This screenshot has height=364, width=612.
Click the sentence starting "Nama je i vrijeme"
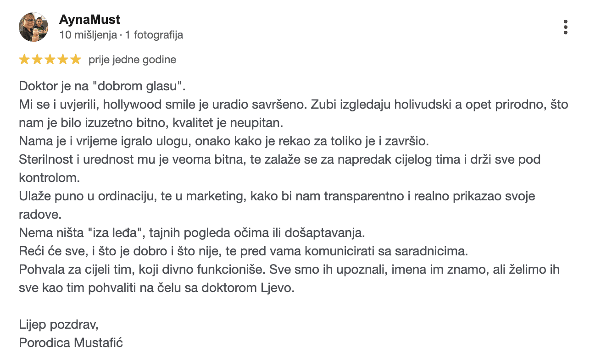[224, 141]
